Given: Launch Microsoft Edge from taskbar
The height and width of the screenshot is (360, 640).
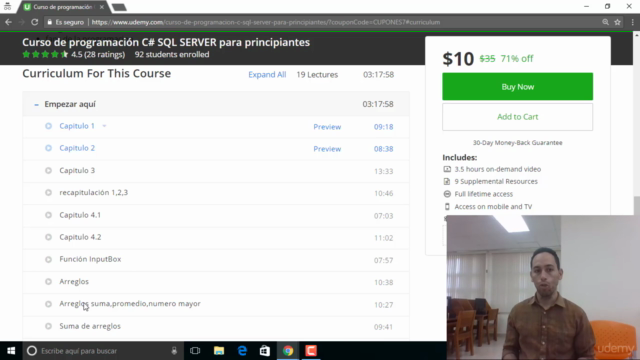Looking at the screenshot, I should tap(242, 351).
